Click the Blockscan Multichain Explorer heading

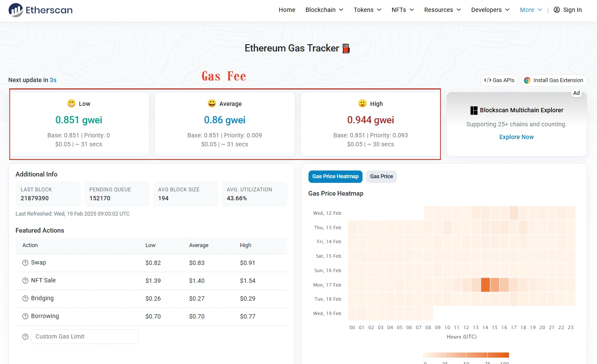pyautogui.click(x=522, y=110)
